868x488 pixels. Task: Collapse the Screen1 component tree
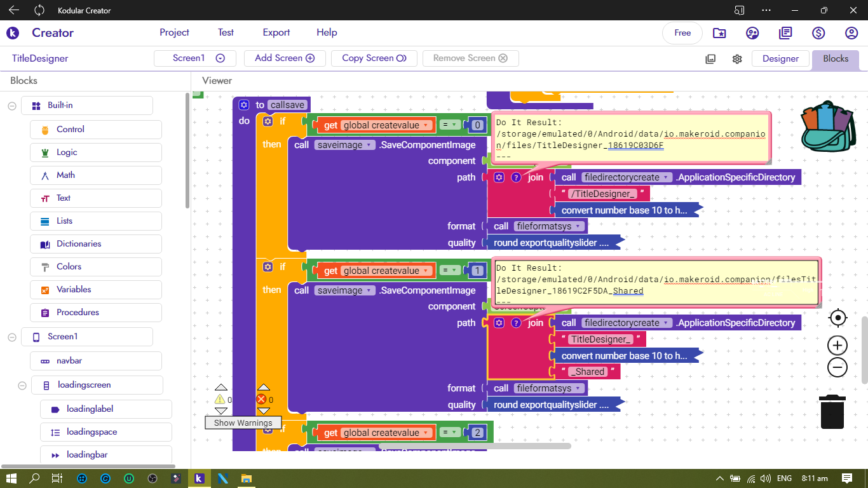tap(11, 337)
